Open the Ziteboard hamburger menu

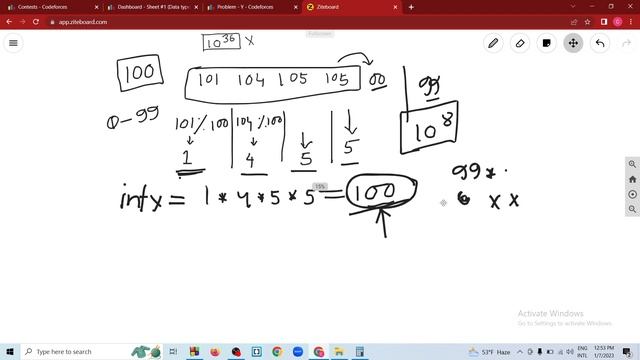(x=13, y=43)
